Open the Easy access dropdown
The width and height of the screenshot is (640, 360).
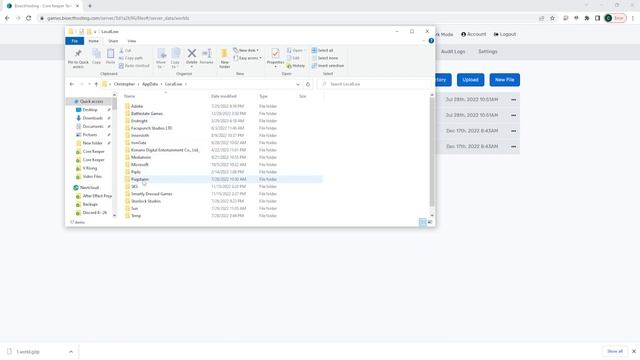(247, 58)
